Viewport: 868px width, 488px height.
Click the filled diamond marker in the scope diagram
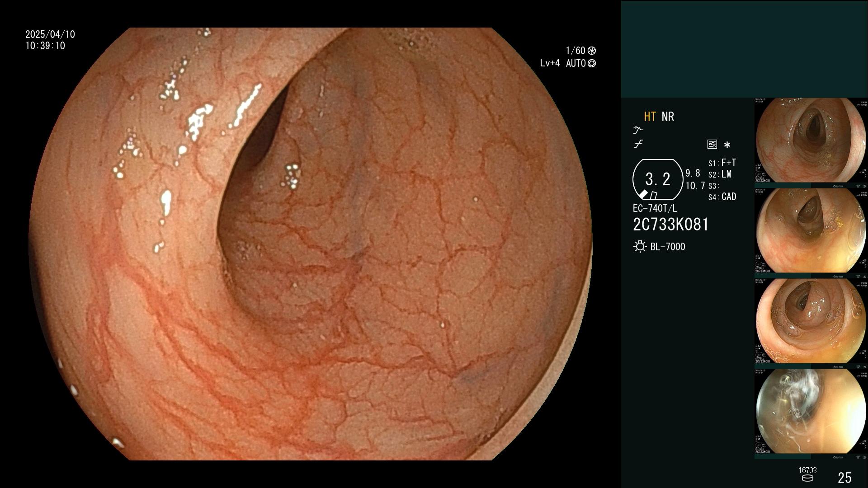click(643, 194)
